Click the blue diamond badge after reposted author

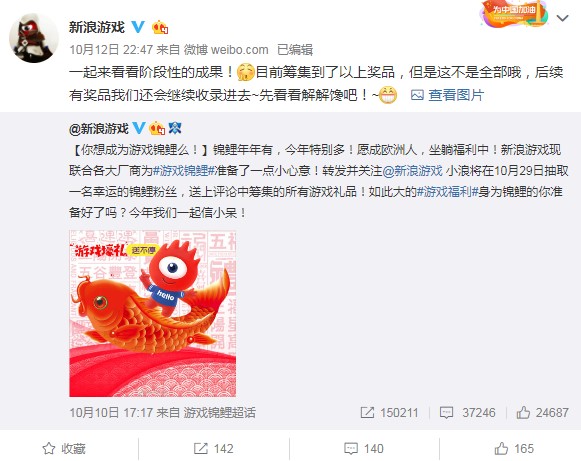point(175,128)
